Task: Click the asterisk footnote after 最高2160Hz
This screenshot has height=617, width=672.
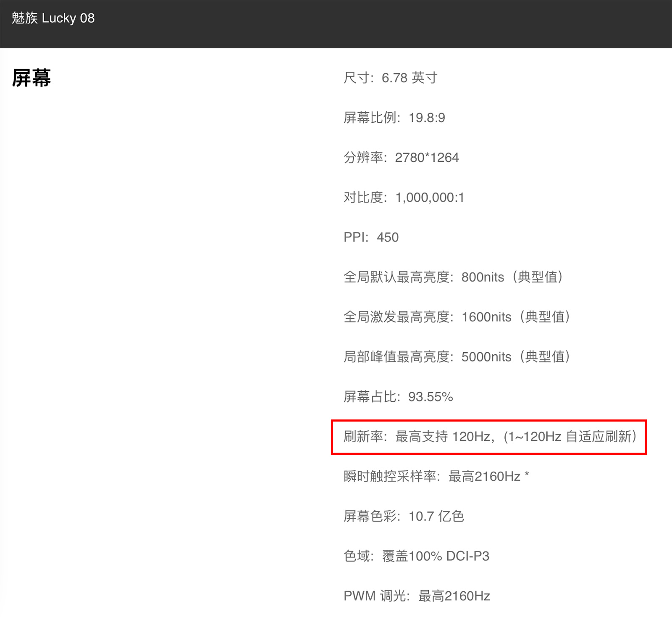Action: pos(527,475)
